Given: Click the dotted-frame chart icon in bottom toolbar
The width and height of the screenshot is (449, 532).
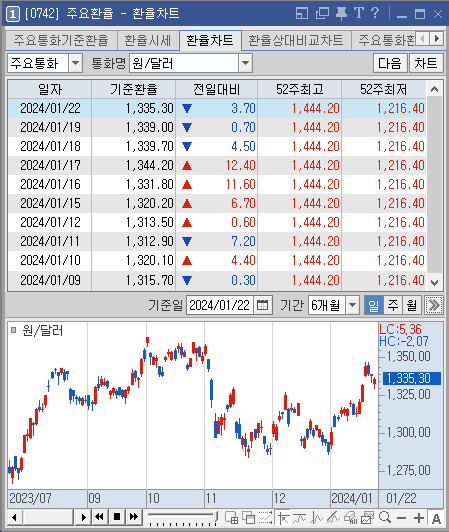Looking at the screenshot, I should click(265, 518).
